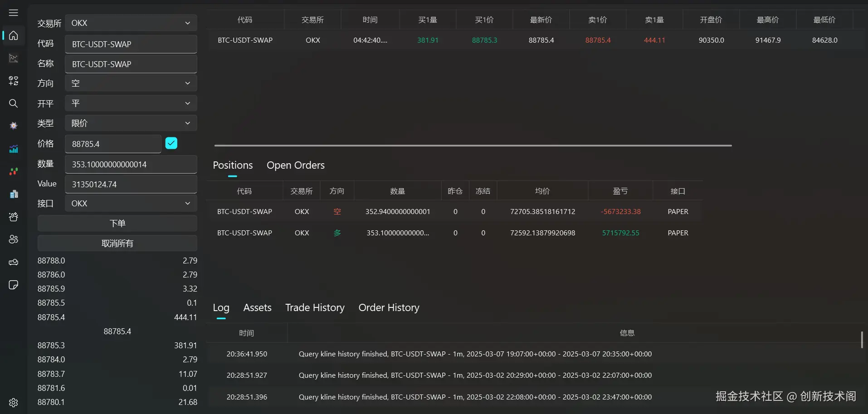
Task: Click inside the 数量 quantity input field
Action: [131, 164]
